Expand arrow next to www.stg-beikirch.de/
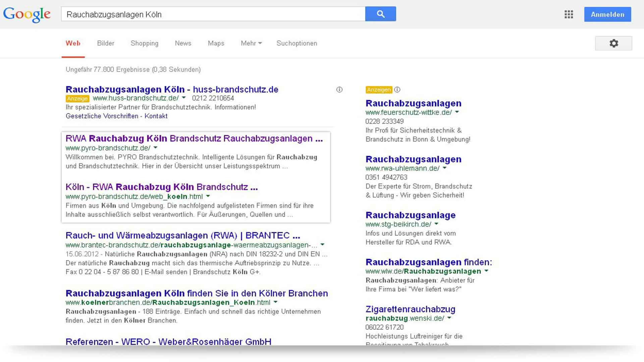The height and width of the screenshot is (362, 644). [x=436, y=224]
